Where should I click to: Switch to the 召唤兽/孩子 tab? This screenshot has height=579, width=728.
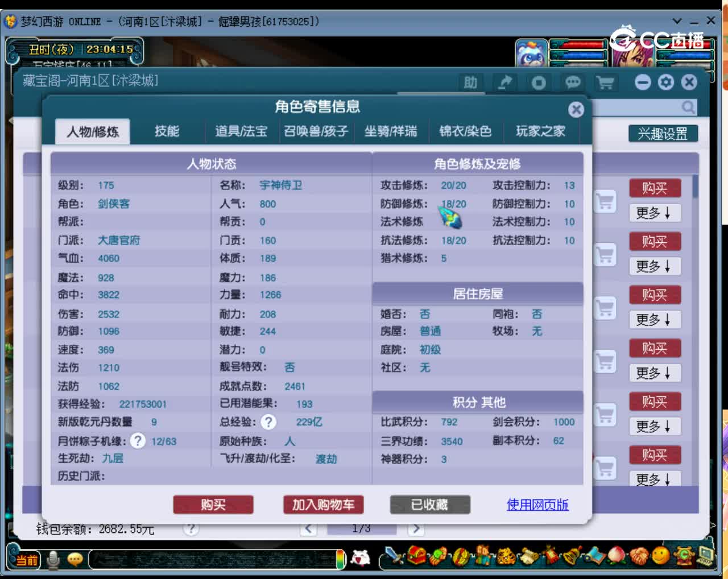pyautogui.click(x=316, y=131)
